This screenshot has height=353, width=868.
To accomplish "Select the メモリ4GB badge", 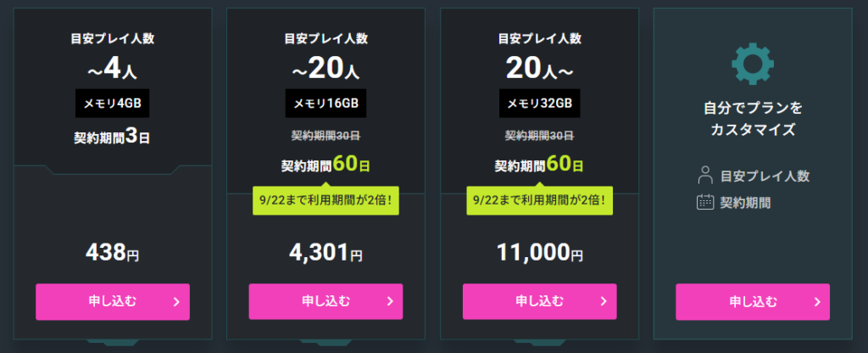I will [x=113, y=104].
